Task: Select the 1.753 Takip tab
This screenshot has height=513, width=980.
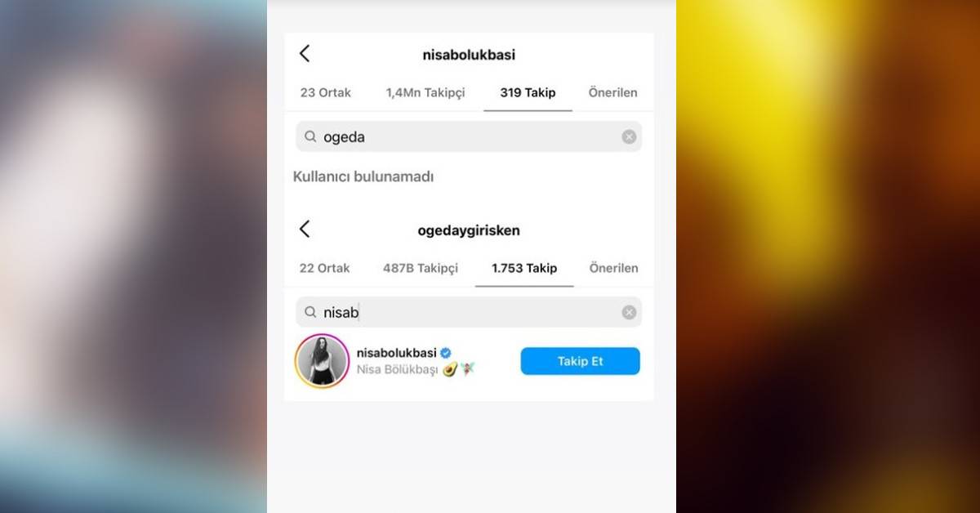Action: pyautogui.click(x=524, y=268)
